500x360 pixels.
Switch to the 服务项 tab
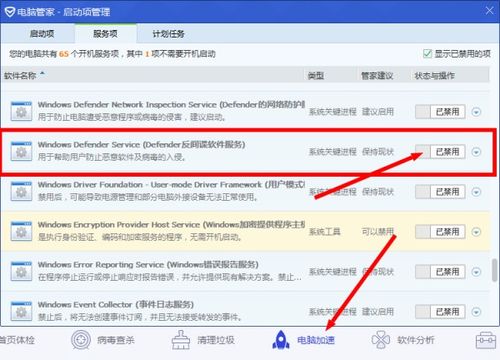[105, 33]
